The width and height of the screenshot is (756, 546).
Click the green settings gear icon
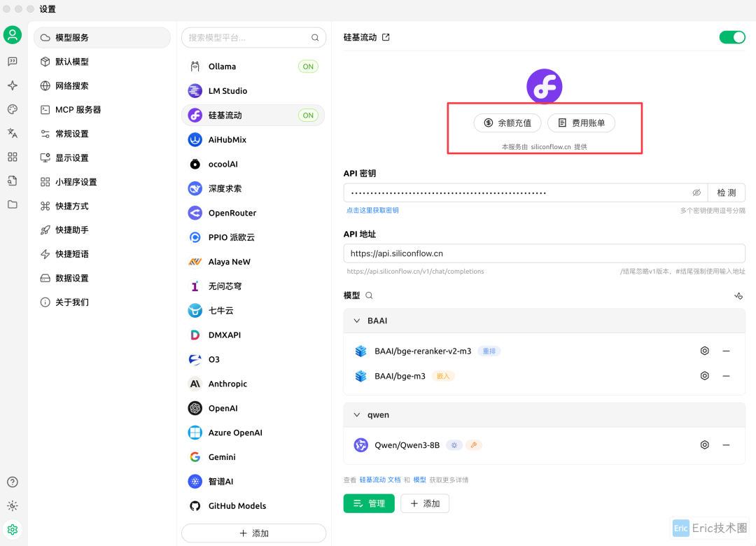pos(13,530)
